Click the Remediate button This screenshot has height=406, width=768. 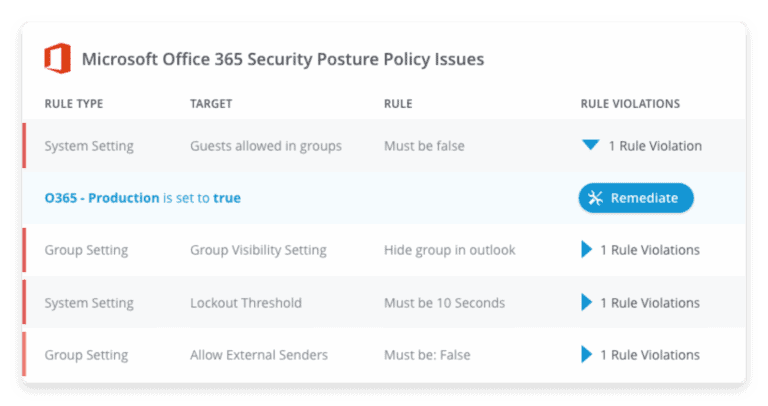coord(636,198)
